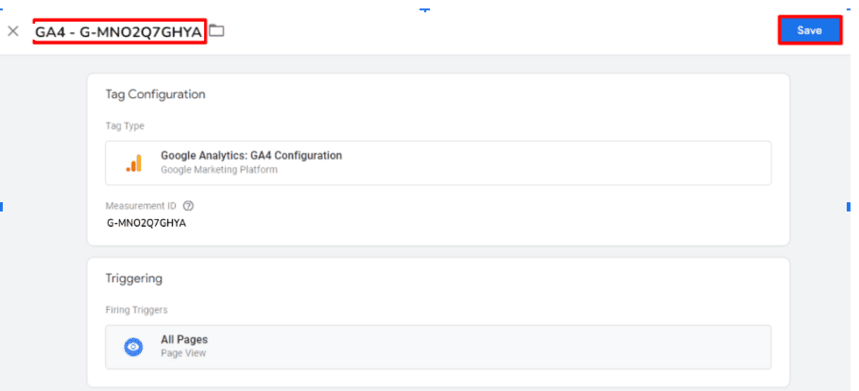
Task: Click the Google Analytics bar chart icon
Action: tap(134, 163)
